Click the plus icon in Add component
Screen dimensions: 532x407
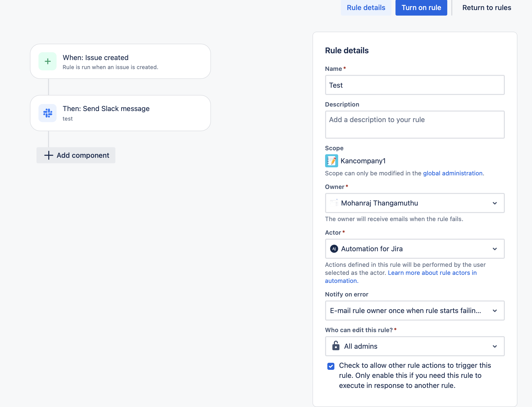pyautogui.click(x=49, y=155)
